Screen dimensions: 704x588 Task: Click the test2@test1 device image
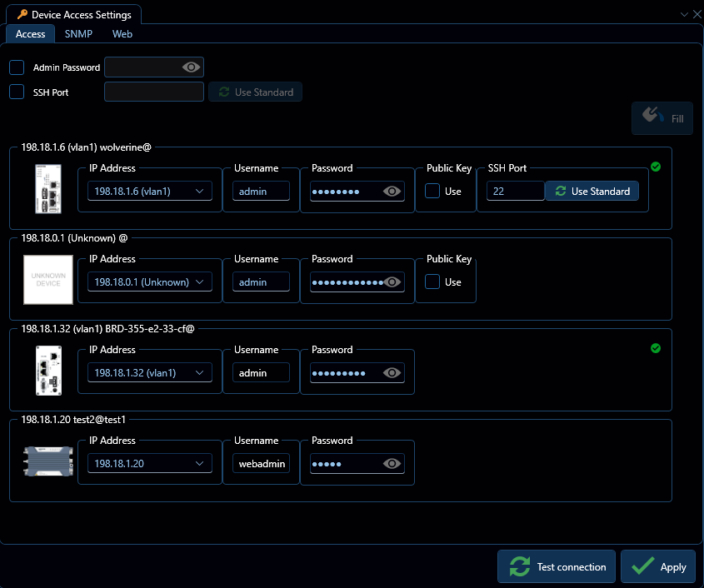click(x=48, y=461)
